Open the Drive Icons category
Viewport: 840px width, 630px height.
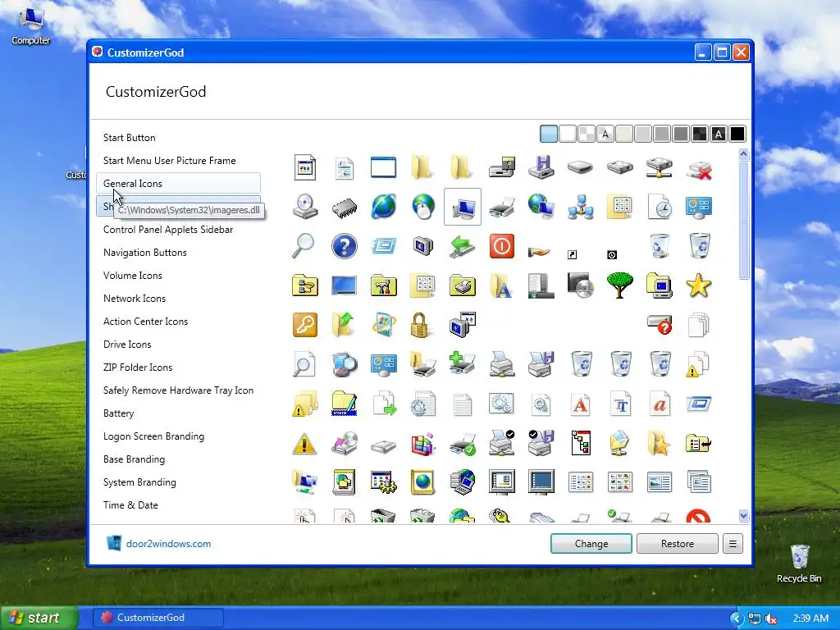[127, 345]
